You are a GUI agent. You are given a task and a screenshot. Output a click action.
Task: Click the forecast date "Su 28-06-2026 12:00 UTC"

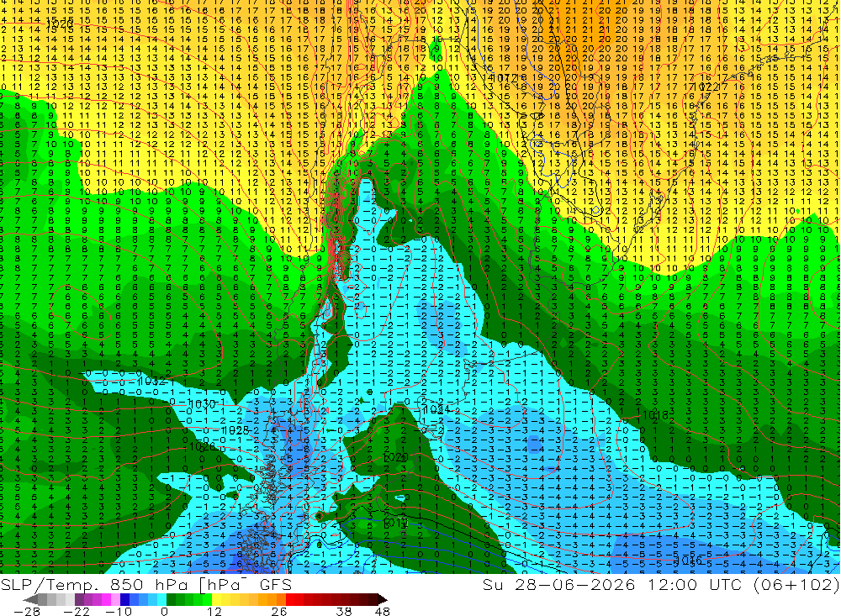click(x=615, y=584)
